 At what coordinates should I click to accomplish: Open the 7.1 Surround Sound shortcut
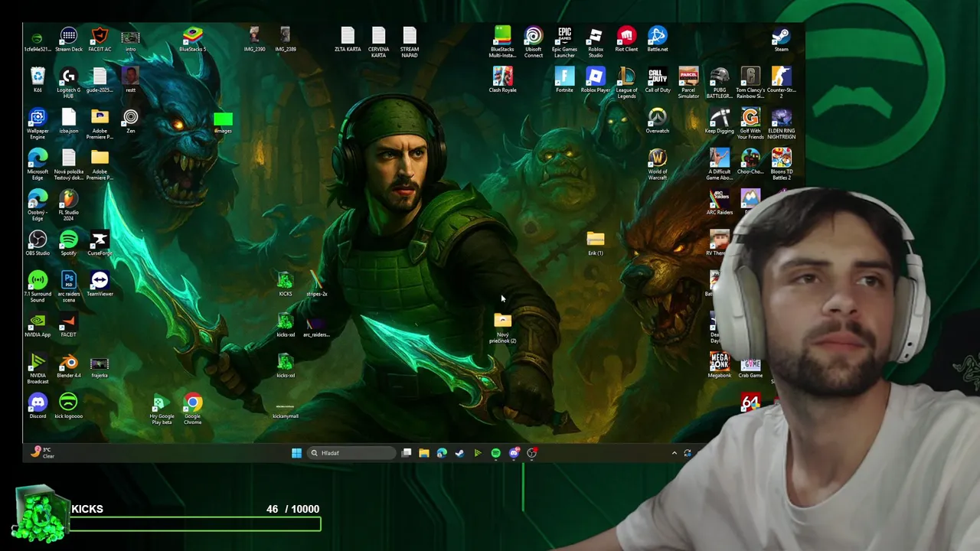tap(38, 287)
